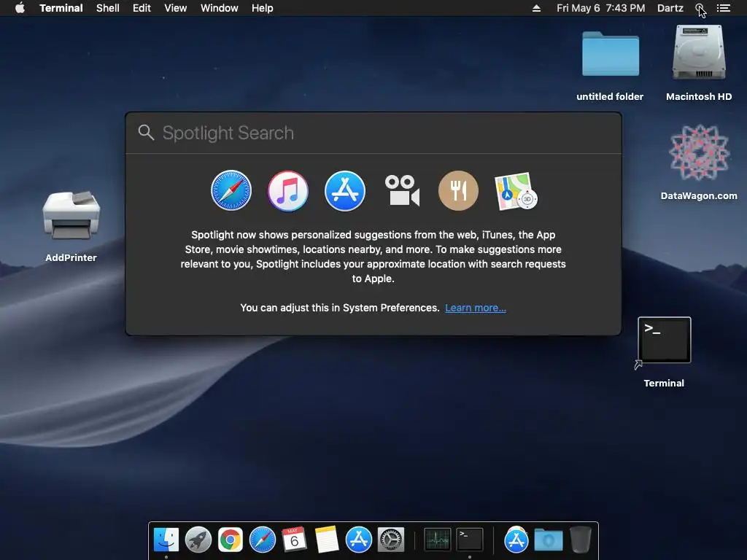This screenshot has height=560, width=747.
Task: Open Finder from the Dock
Action: [166, 540]
